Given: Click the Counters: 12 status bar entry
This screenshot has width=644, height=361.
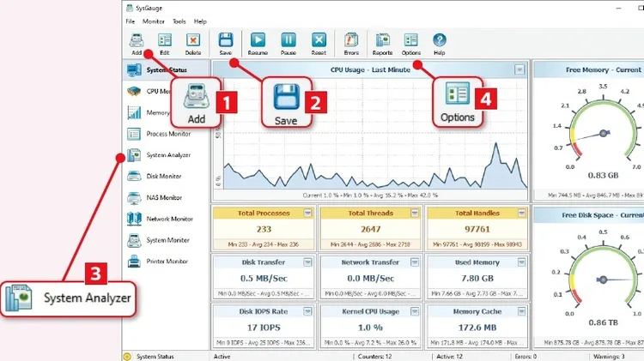Looking at the screenshot, I should (x=374, y=357).
